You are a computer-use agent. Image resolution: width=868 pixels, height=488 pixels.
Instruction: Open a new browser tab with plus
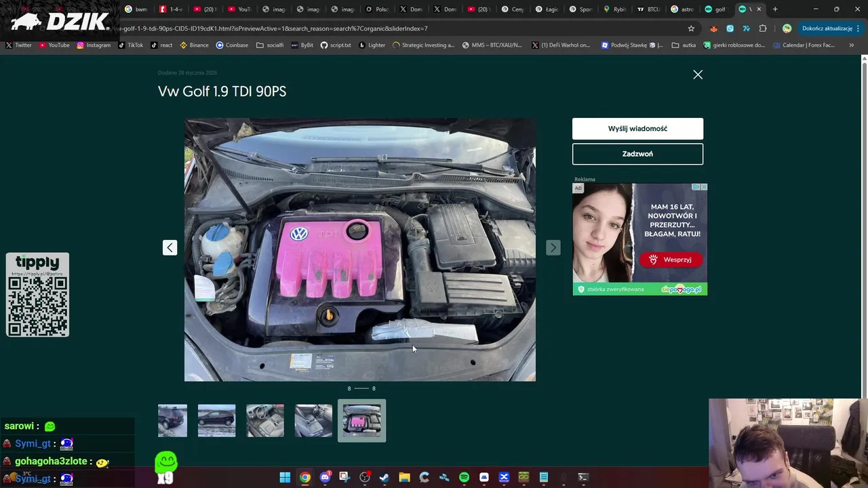coord(775,9)
